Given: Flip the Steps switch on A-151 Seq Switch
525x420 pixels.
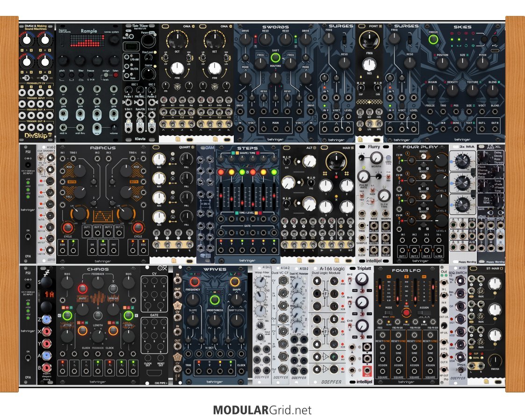Looking at the screenshot, I should point(460,370).
